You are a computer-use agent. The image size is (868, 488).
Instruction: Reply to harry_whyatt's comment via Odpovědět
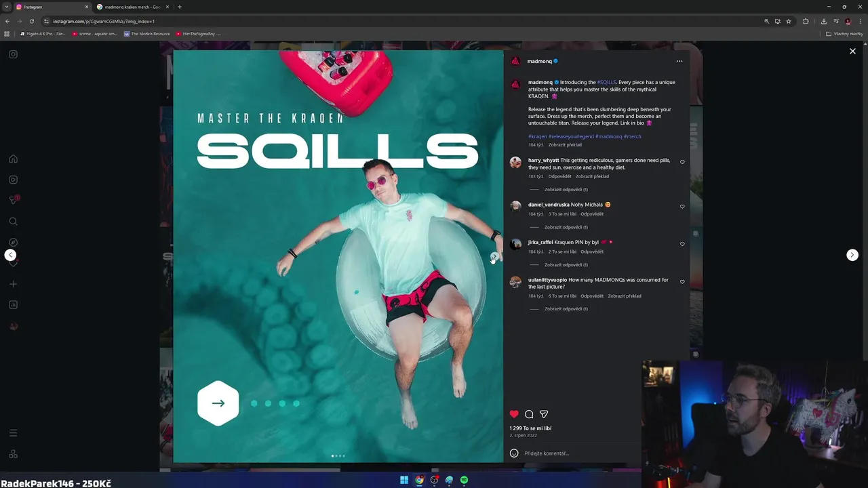[x=560, y=176]
